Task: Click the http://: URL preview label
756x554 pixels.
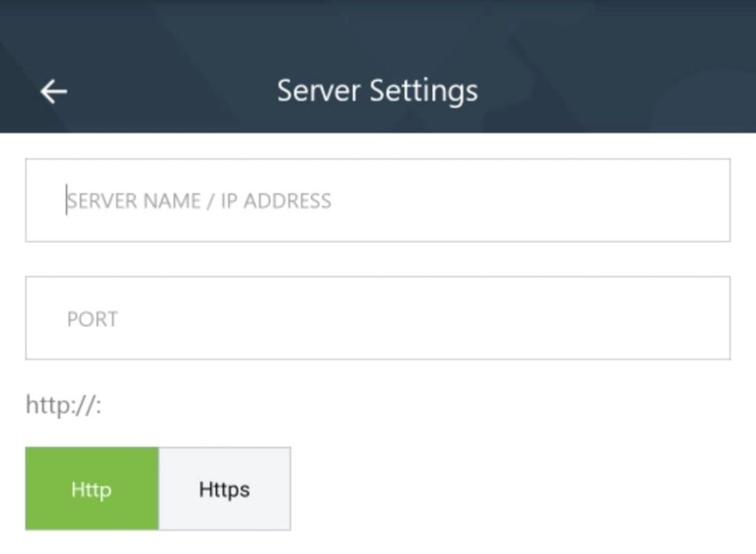Action: pyautogui.click(x=63, y=405)
